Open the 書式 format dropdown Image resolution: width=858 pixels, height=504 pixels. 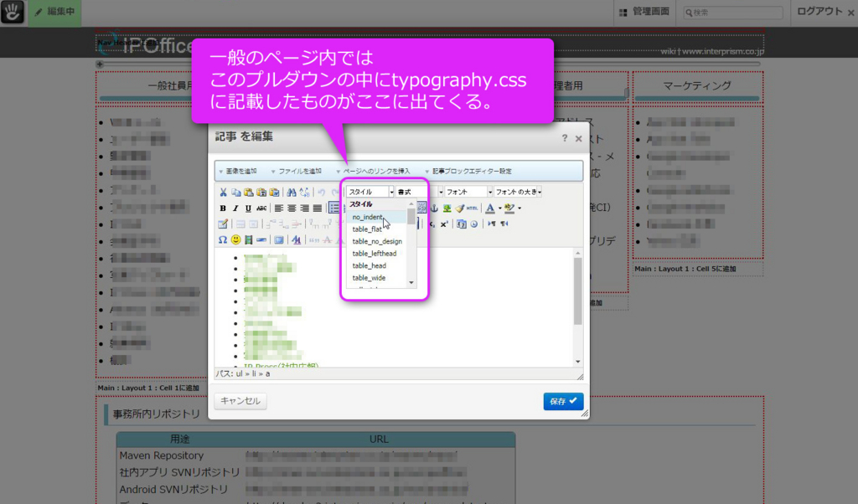[419, 192]
